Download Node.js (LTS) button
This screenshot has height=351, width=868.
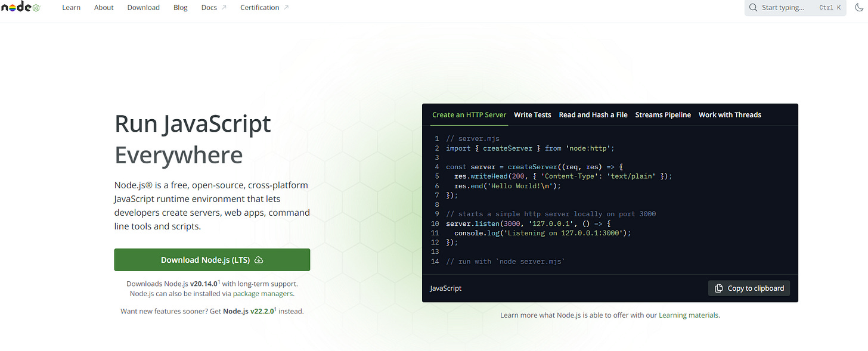212,260
